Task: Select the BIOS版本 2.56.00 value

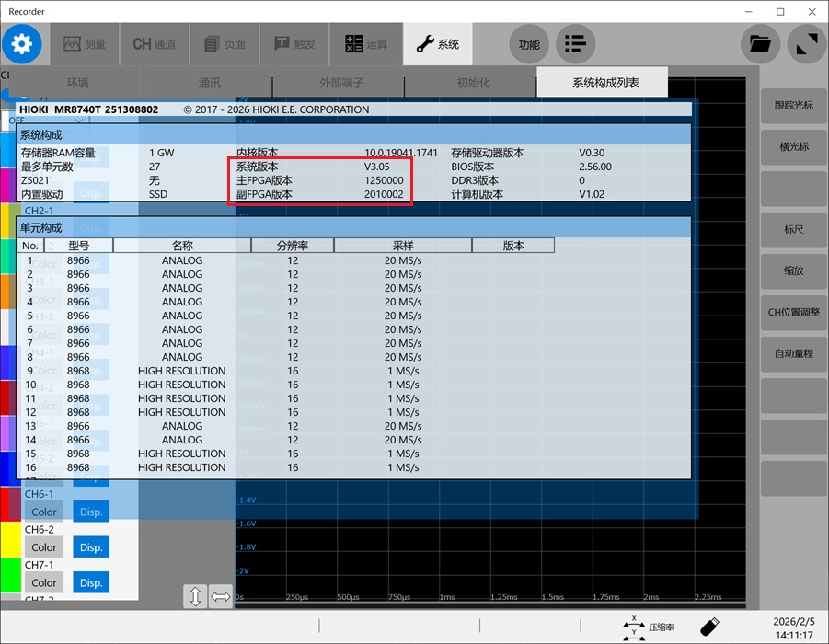Action: [x=595, y=167]
